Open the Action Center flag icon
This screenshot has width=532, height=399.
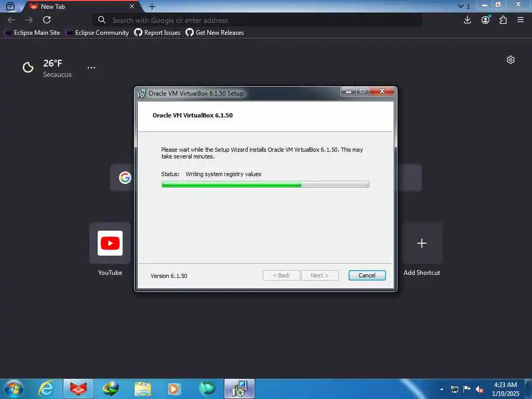467,389
